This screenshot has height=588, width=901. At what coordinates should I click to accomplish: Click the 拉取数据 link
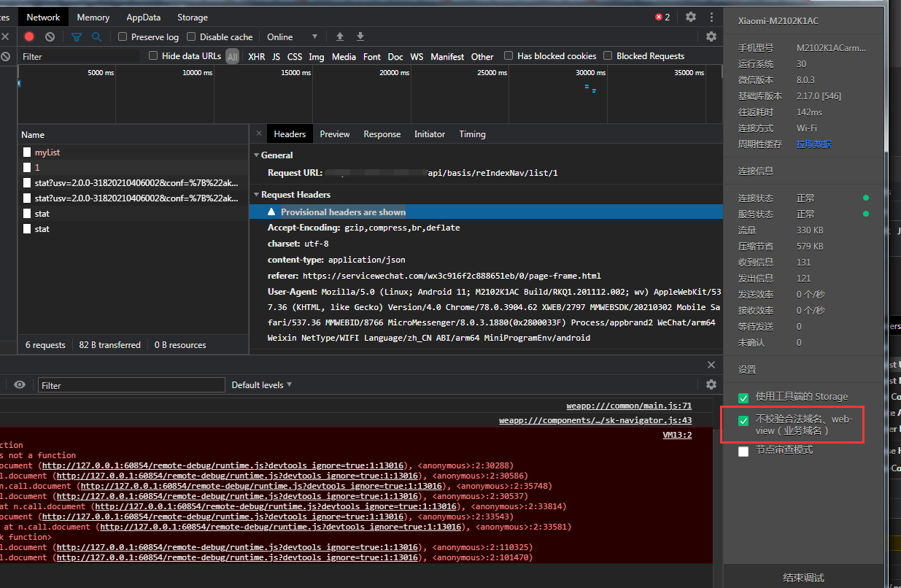coord(814,144)
